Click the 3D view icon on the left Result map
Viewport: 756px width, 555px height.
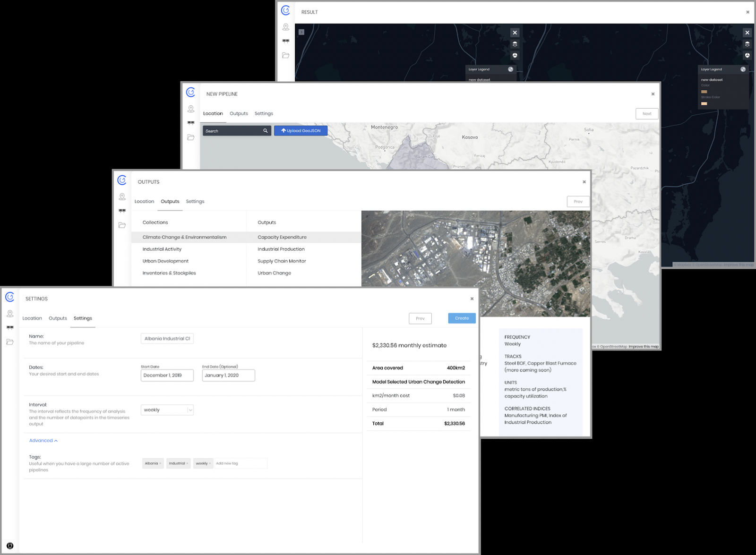pos(515,55)
